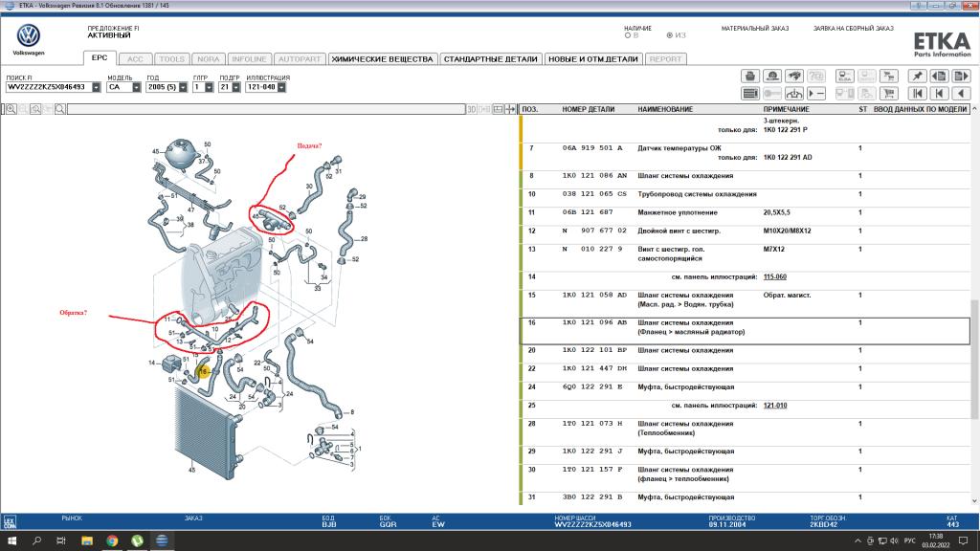Click the shopping cart toolbar icon
Viewport: 980px width, 551px height.
(889, 94)
